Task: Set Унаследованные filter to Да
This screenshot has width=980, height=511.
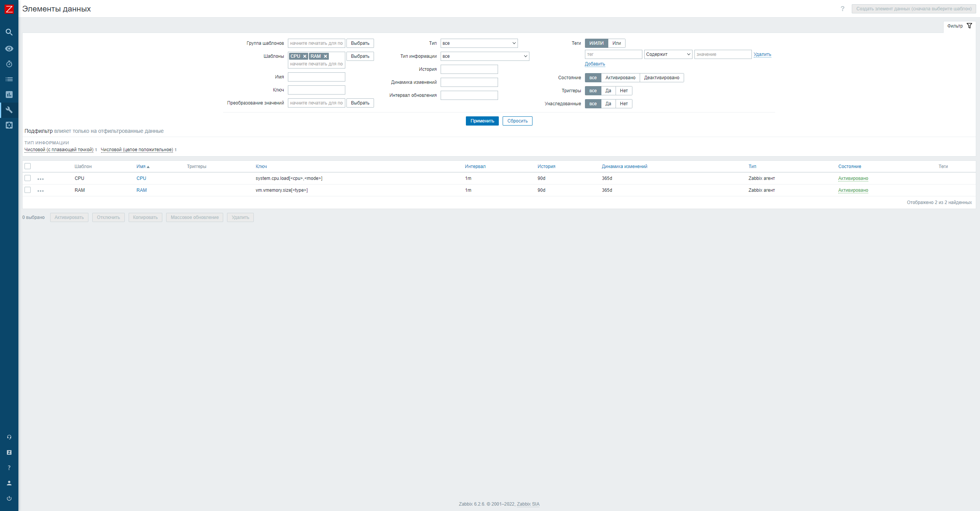Action: click(x=608, y=104)
